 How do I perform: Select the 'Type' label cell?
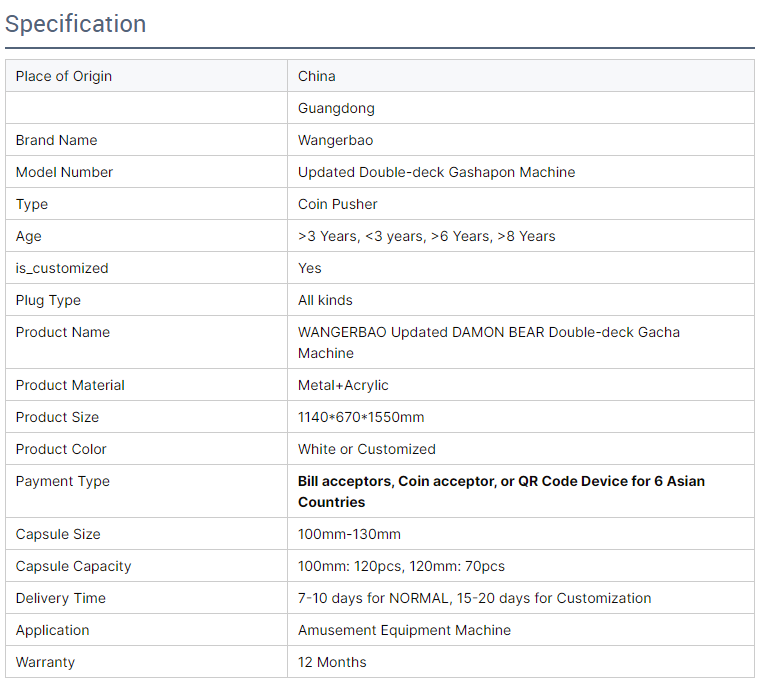click(x=146, y=204)
